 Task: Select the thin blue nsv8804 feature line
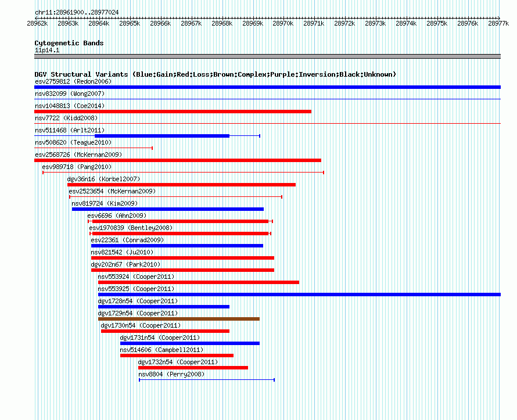point(207,380)
